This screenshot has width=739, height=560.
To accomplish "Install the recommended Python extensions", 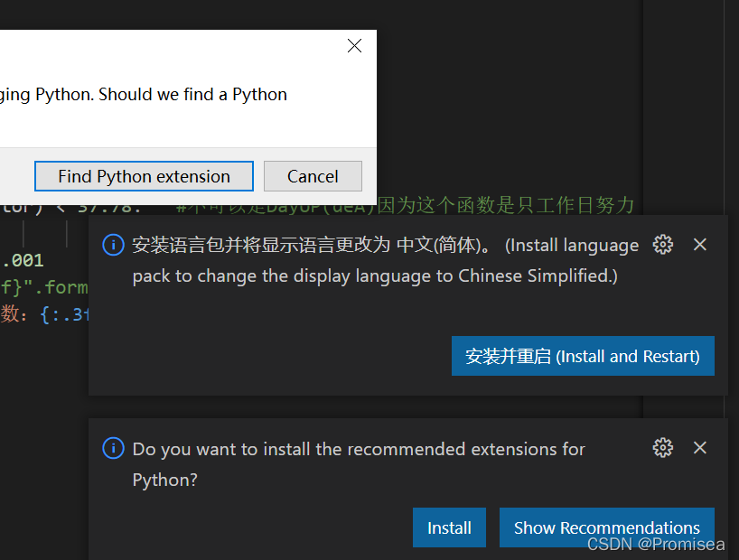I will (449, 527).
